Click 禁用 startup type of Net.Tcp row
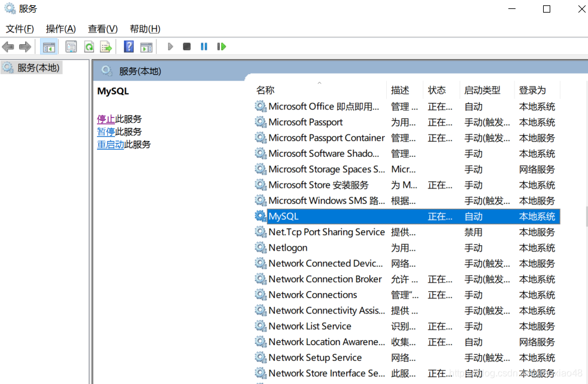Screen dimensions: 588x384 coord(473,232)
